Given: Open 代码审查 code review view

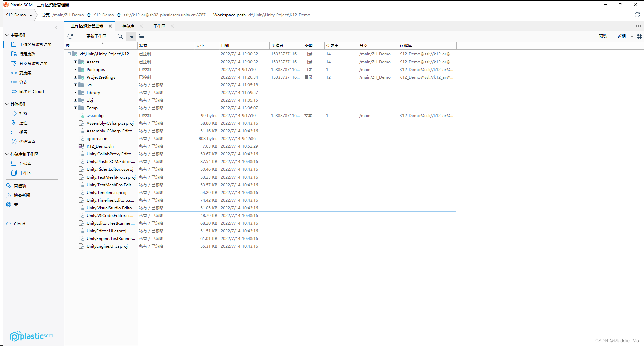Looking at the screenshot, I should pos(23,141).
